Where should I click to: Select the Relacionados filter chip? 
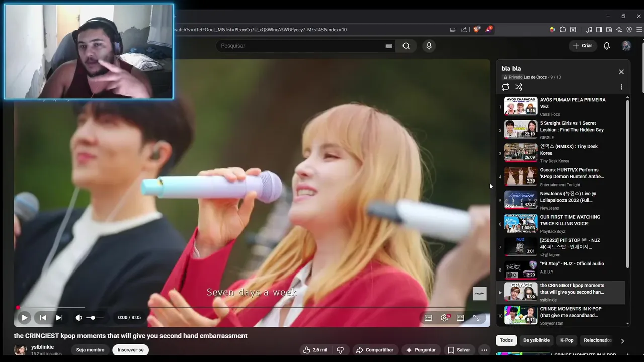click(x=597, y=340)
